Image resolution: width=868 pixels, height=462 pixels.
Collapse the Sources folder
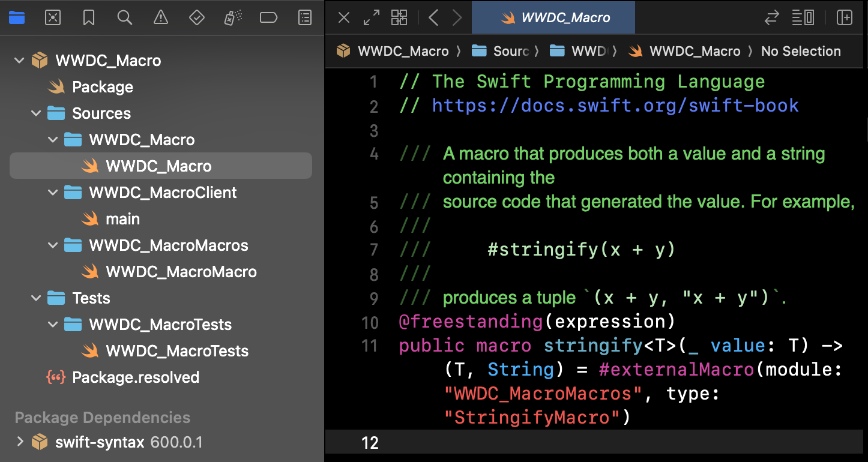(x=37, y=113)
